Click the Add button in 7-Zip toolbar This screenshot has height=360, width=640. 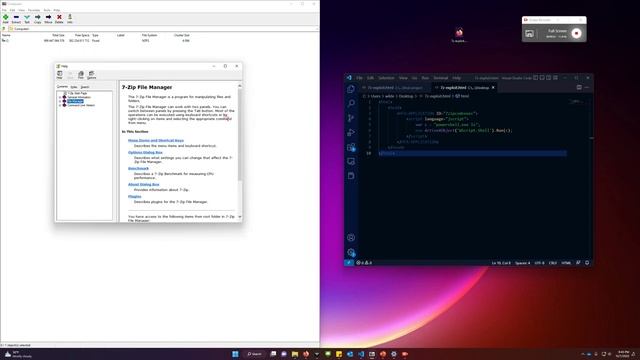6,18
